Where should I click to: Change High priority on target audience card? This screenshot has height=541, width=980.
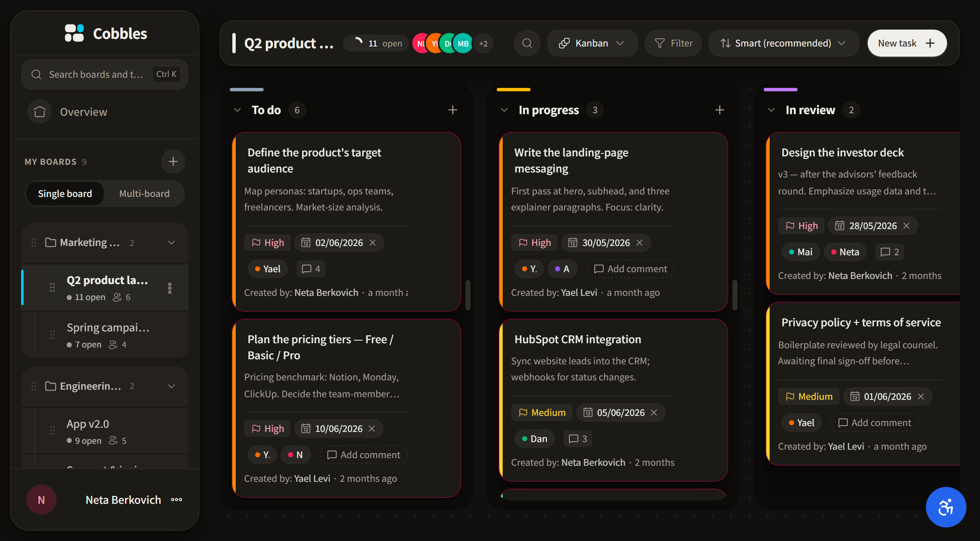point(267,243)
